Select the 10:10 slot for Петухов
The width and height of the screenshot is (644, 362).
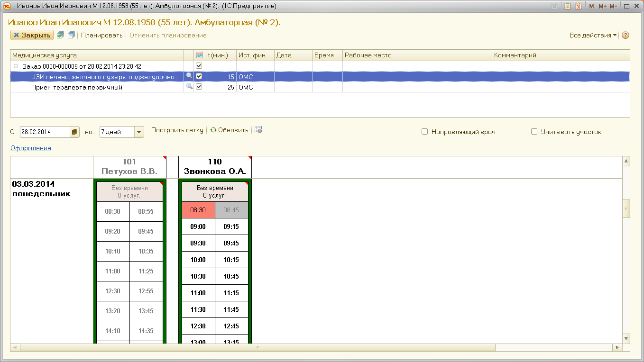tap(113, 251)
